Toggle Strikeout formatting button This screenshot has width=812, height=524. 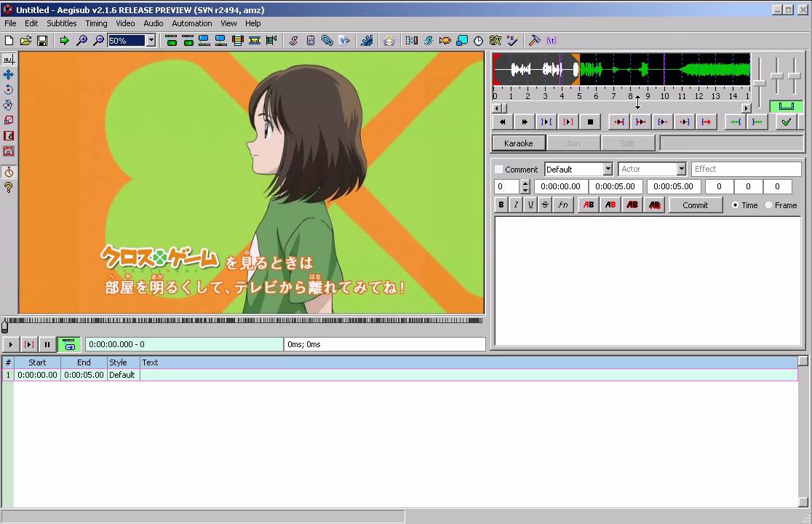(544, 205)
